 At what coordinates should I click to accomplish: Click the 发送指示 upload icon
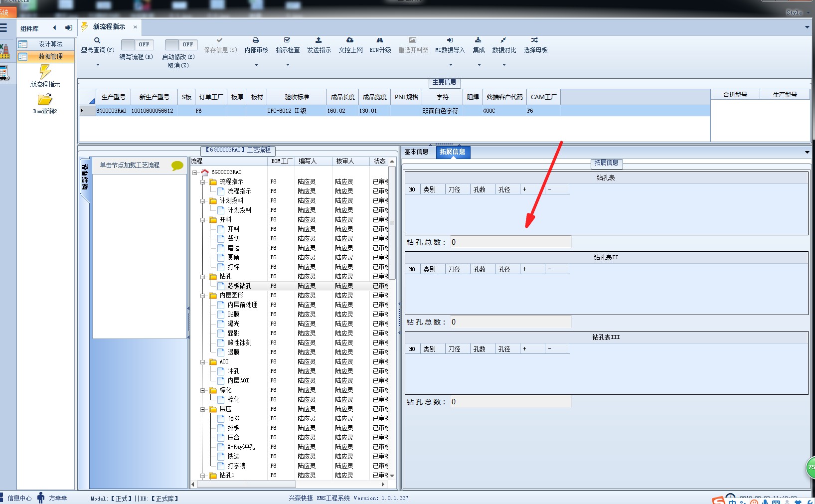click(x=319, y=40)
